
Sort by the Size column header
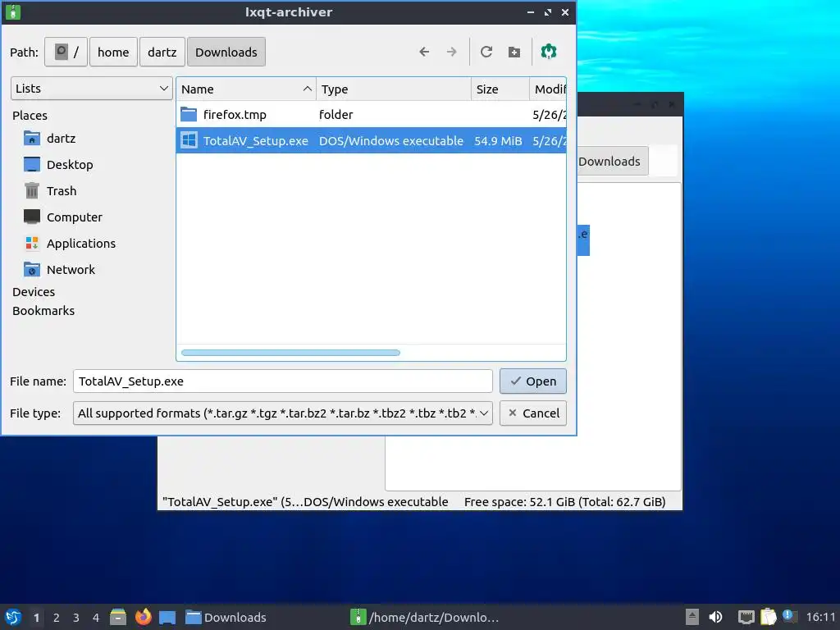point(500,89)
